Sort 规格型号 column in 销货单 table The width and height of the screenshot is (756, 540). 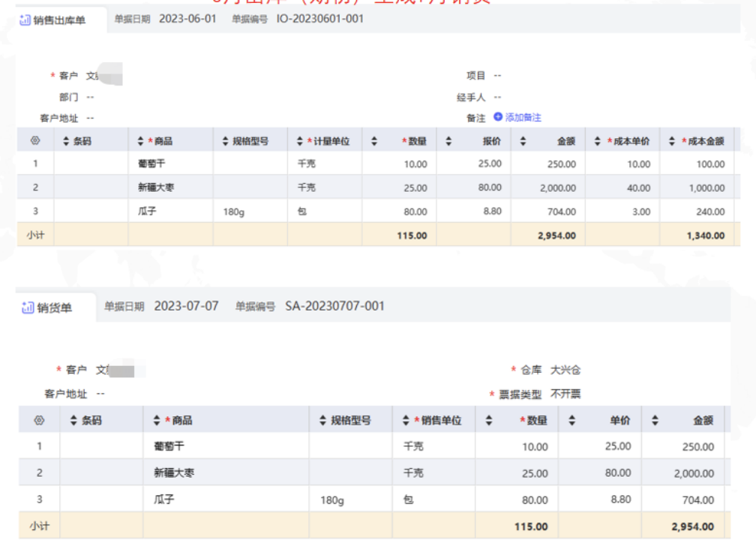(x=323, y=421)
